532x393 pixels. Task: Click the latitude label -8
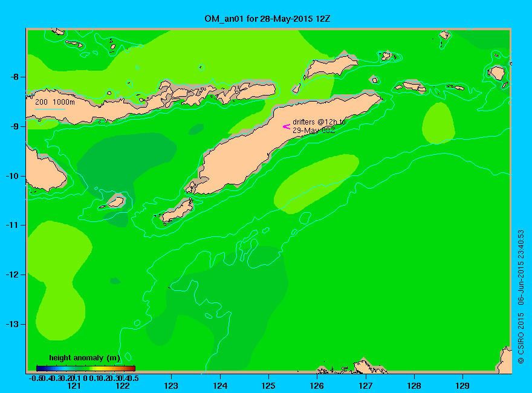pos(15,77)
